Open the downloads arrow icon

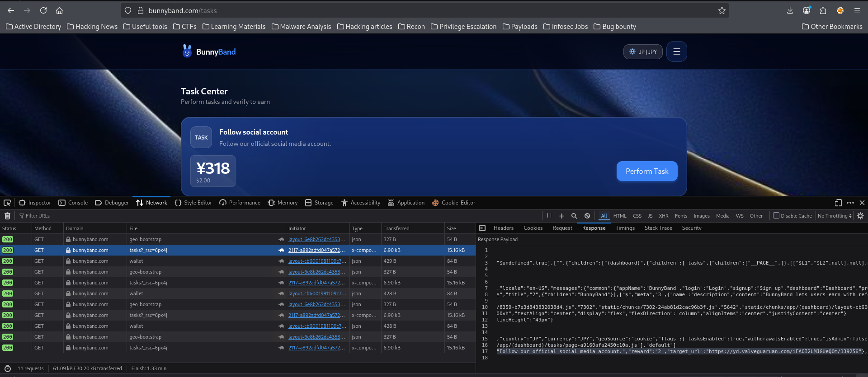pos(790,10)
